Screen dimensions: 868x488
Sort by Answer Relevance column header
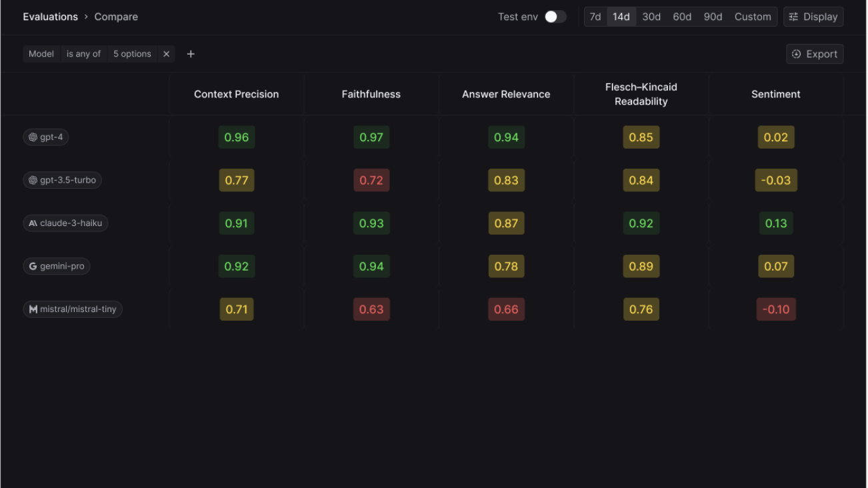point(506,94)
